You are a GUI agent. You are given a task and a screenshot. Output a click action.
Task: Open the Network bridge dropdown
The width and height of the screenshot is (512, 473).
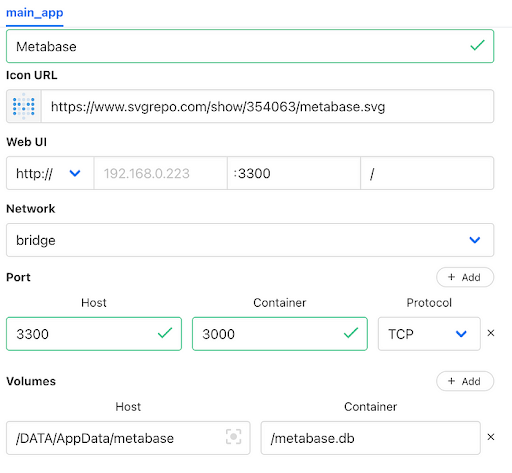(x=250, y=240)
